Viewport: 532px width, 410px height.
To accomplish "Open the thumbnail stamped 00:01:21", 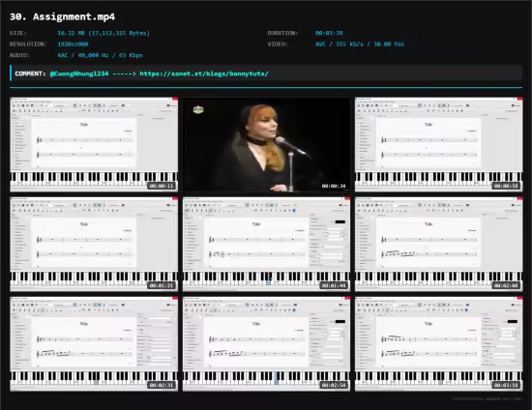I will (94, 245).
